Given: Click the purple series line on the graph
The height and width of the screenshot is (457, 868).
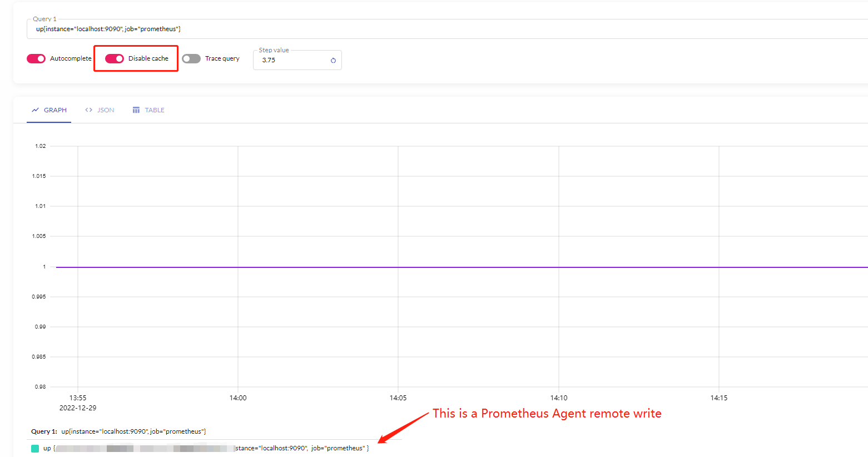Looking at the screenshot, I should pos(389,267).
